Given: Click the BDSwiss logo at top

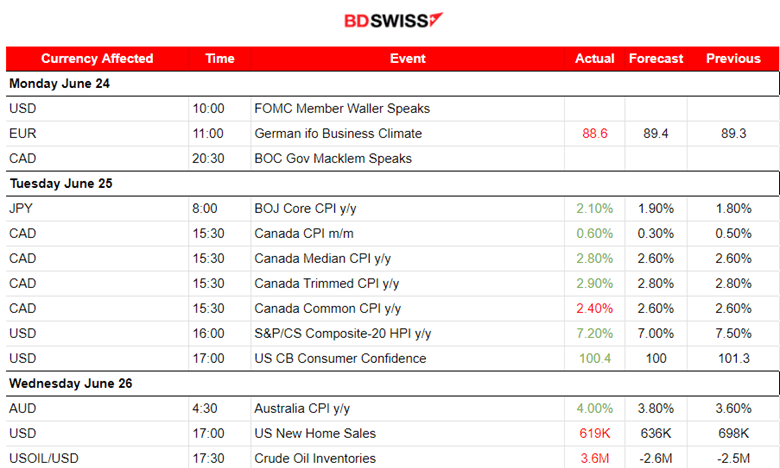Looking at the screenshot, I should coord(393,21).
